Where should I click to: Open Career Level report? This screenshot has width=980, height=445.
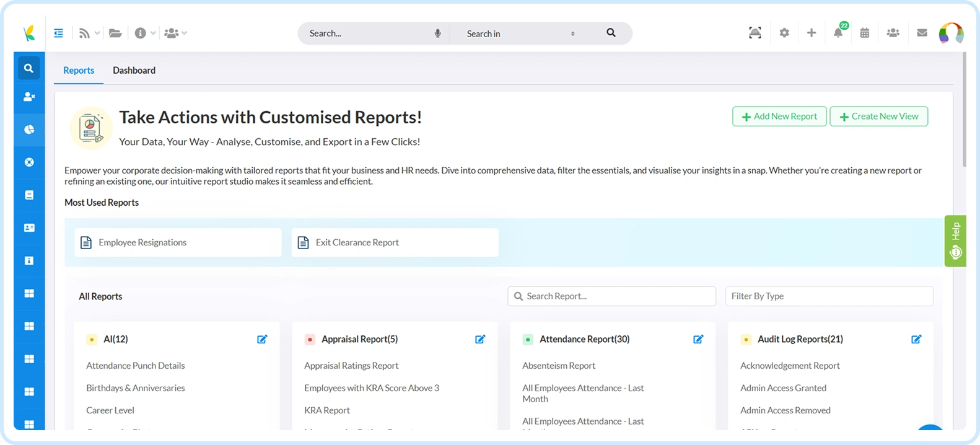click(110, 410)
